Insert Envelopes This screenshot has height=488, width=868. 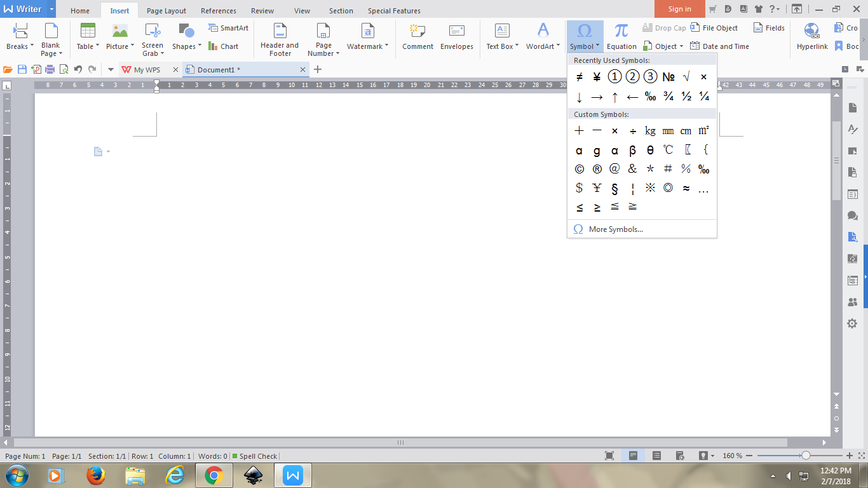[x=457, y=36]
